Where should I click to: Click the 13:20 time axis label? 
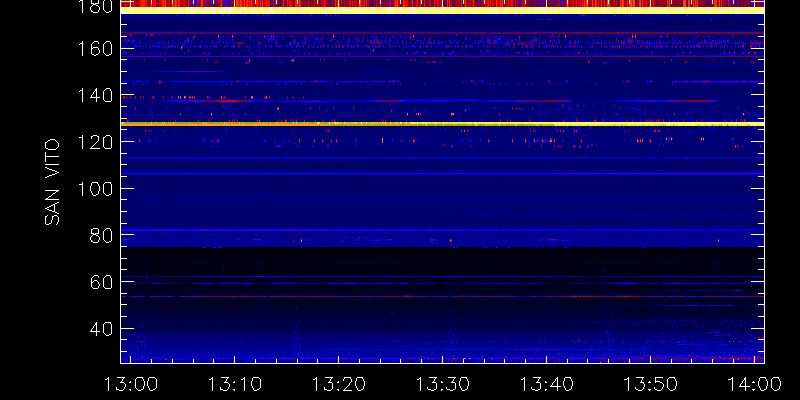[339, 384]
